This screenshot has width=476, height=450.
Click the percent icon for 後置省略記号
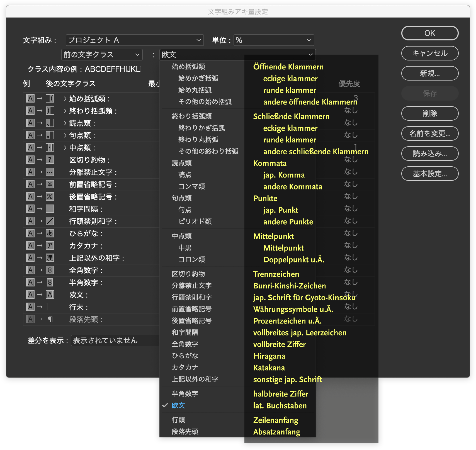pos(50,196)
